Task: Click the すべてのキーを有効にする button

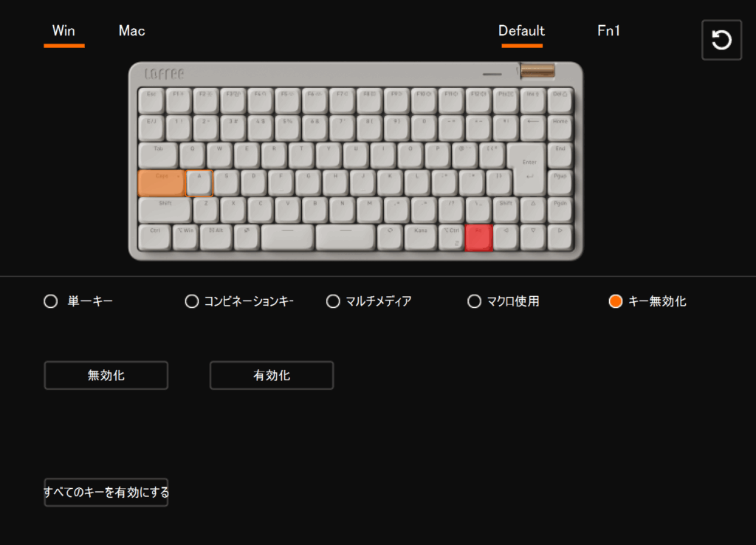Action: (x=106, y=493)
